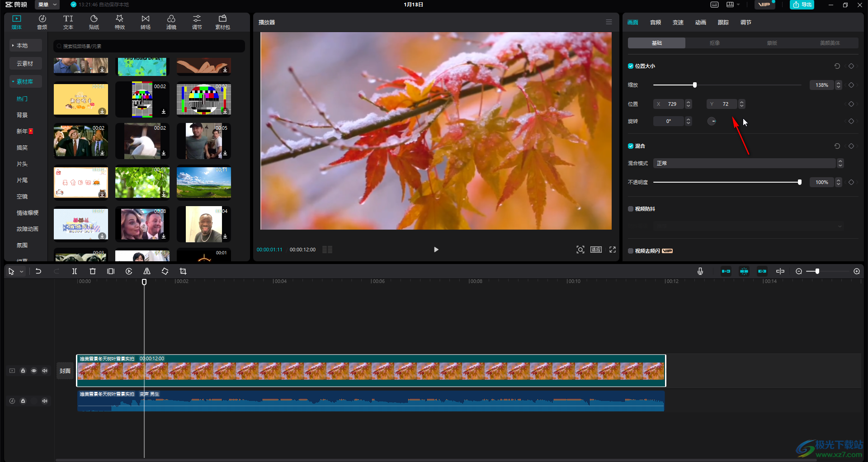Screen dimensions: 868x462
Task: Open the Blend mode (混合模式) dropdown
Action: tap(748, 163)
